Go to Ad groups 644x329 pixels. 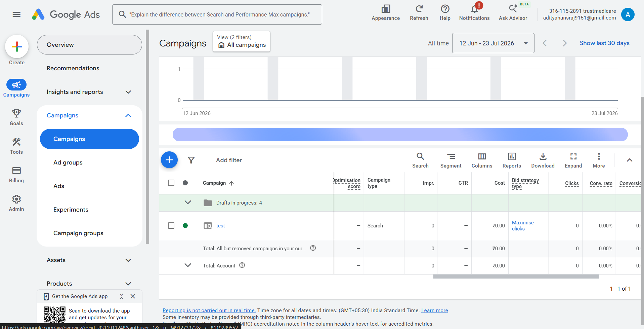68,162
